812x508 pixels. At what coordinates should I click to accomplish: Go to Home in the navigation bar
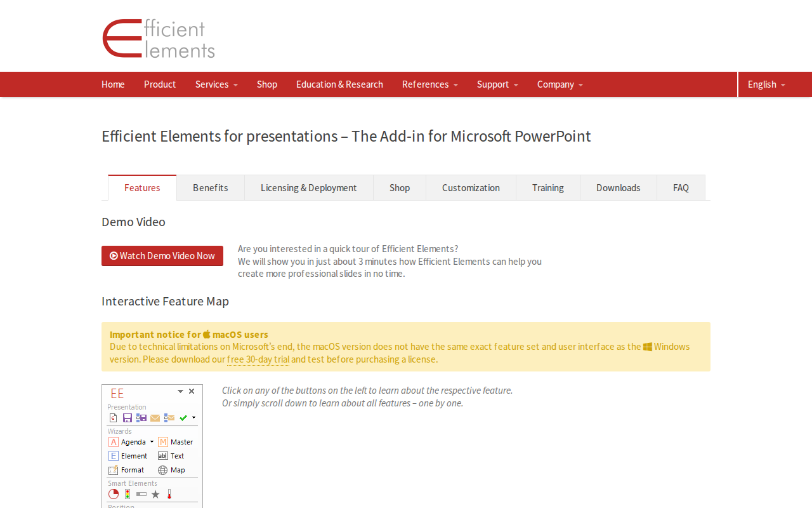pyautogui.click(x=113, y=84)
